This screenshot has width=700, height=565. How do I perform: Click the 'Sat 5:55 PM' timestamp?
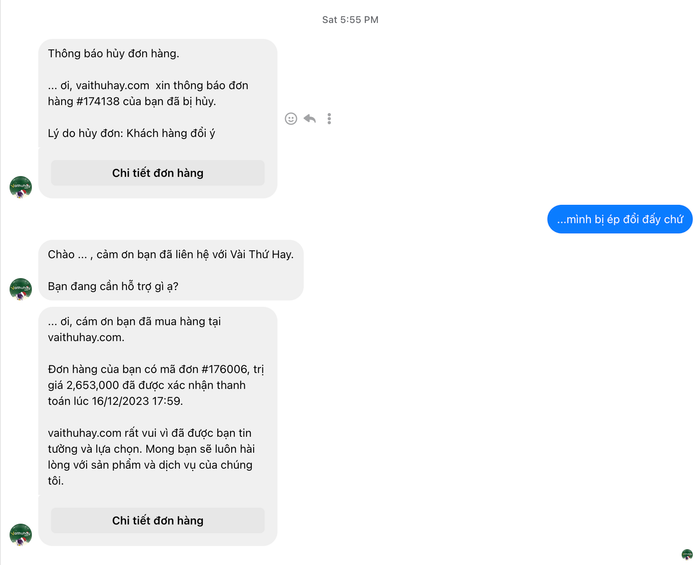350,20
